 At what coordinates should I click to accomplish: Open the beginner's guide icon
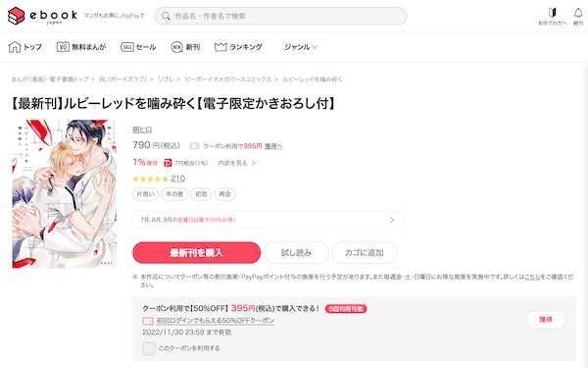[x=553, y=16]
